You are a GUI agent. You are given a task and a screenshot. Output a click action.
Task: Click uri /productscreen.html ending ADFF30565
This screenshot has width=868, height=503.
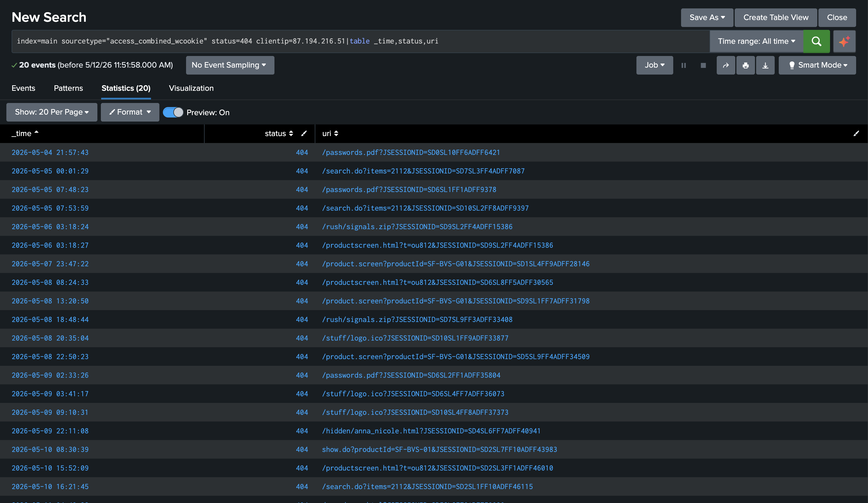[437, 283]
